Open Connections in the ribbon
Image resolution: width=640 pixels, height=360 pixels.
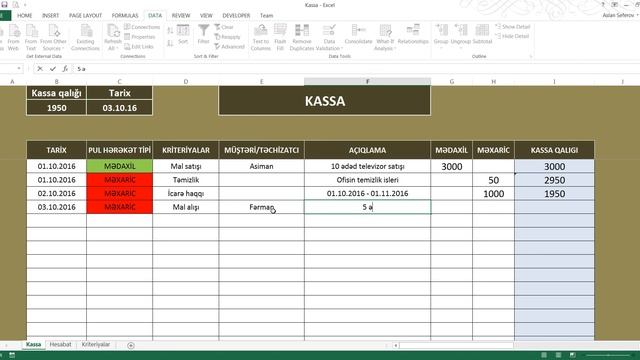pos(142,27)
